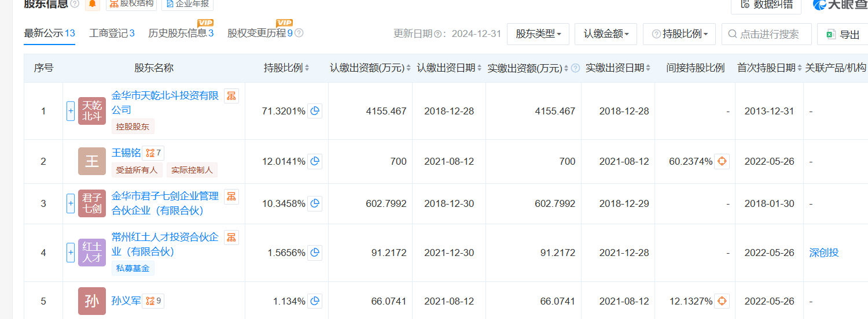Expand row for 金华市君子七剑企业管理合伙企业
The height and width of the screenshot is (319, 868).
pyautogui.click(x=71, y=203)
